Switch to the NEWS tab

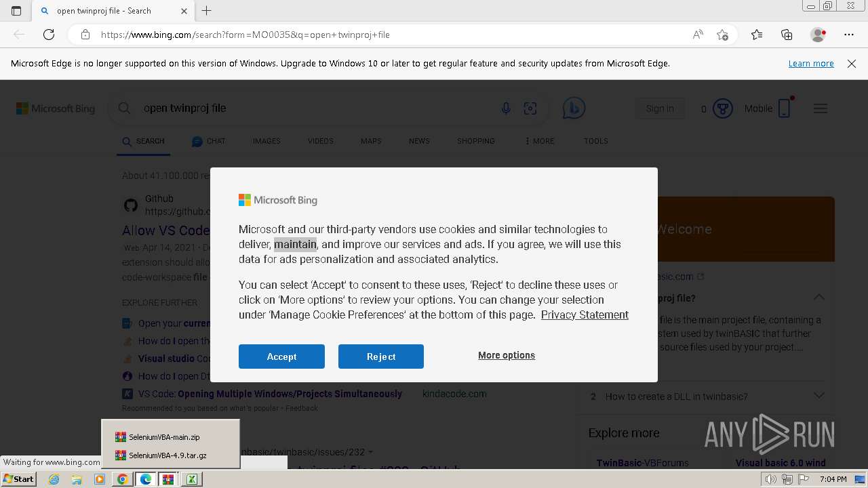(419, 141)
